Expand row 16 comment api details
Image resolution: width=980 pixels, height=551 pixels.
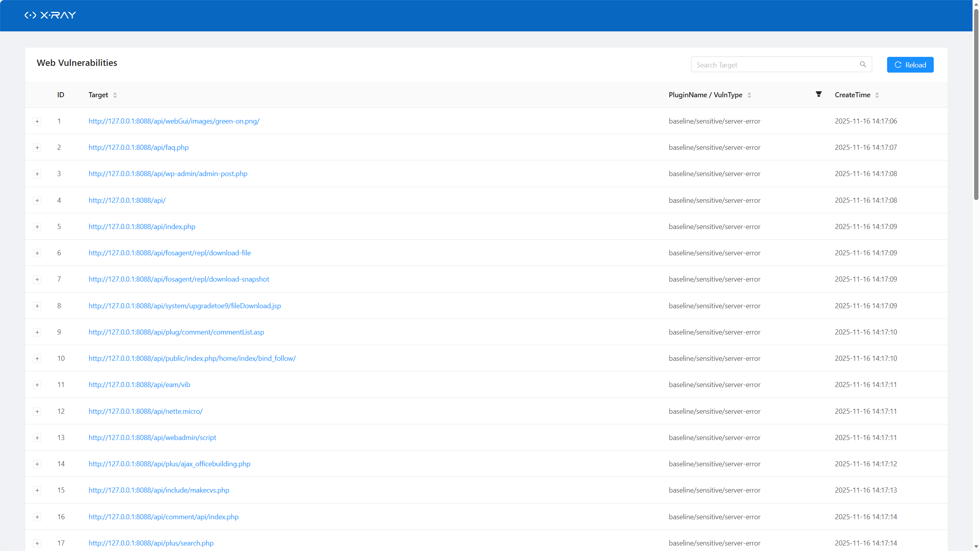coord(37,517)
